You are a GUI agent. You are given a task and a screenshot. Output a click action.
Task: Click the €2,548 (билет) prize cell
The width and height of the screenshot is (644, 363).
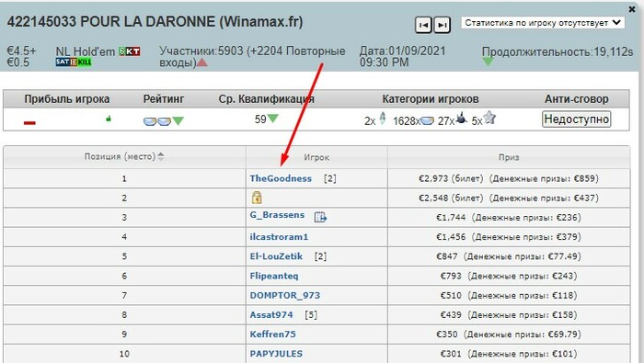pyautogui.click(x=509, y=198)
